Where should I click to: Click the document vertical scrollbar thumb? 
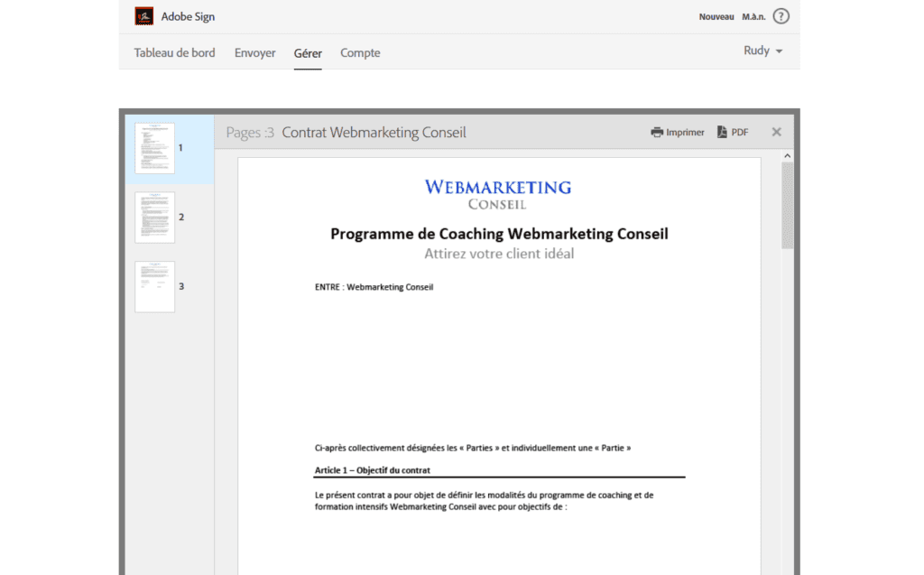[787, 205]
